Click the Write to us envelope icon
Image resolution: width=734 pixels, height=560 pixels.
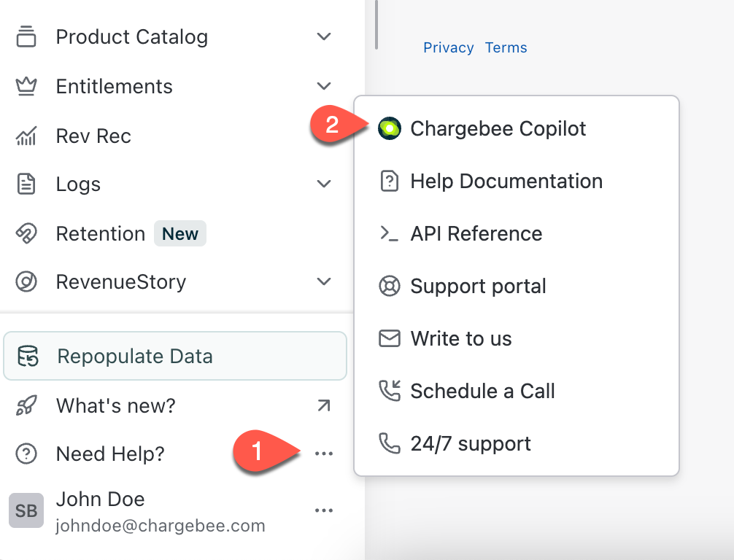pos(390,338)
